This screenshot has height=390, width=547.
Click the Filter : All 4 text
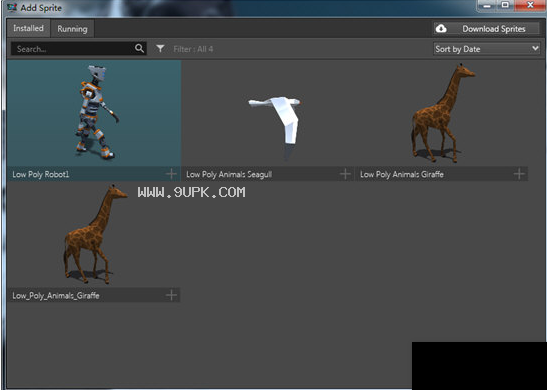(x=193, y=49)
